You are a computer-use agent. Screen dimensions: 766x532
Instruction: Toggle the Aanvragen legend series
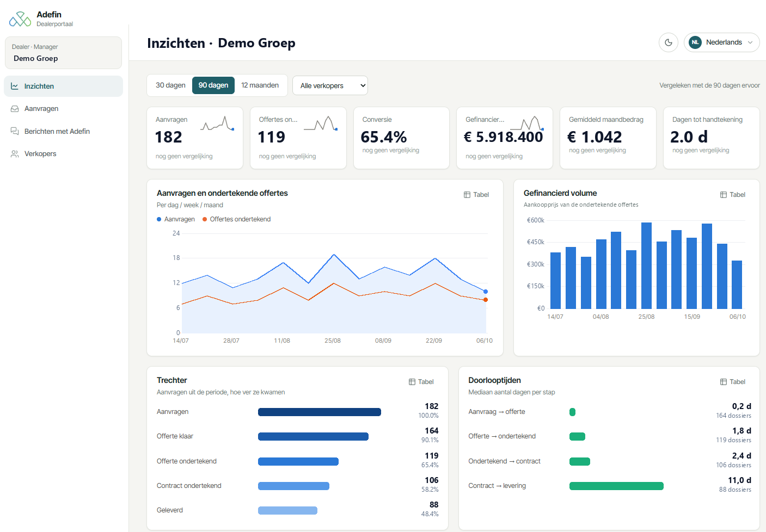pyautogui.click(x=176, y=219)
